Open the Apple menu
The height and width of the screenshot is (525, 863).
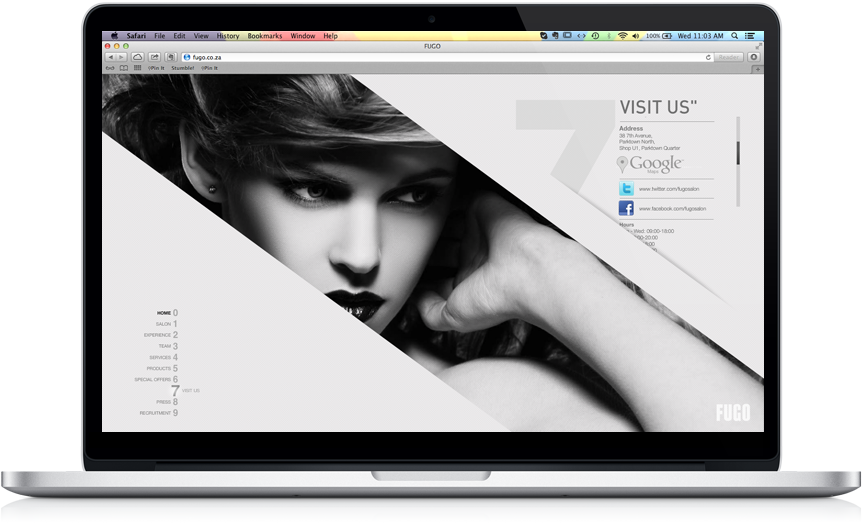(x=114, y=36)
